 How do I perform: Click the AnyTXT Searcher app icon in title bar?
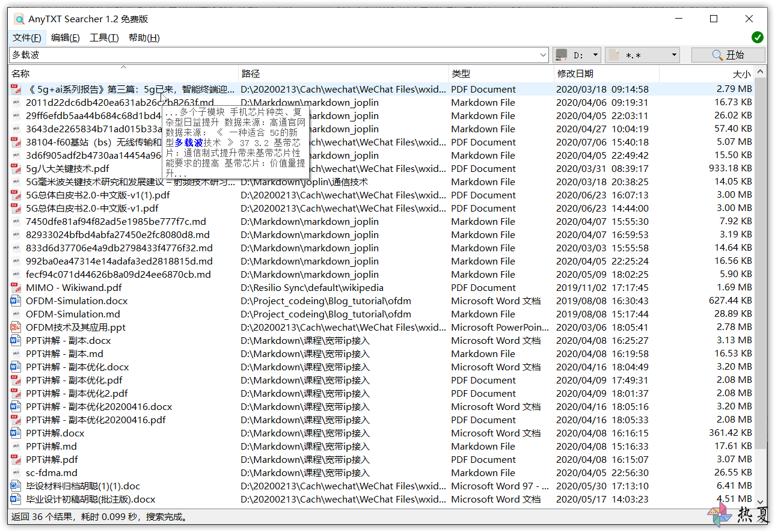[19, 19]
